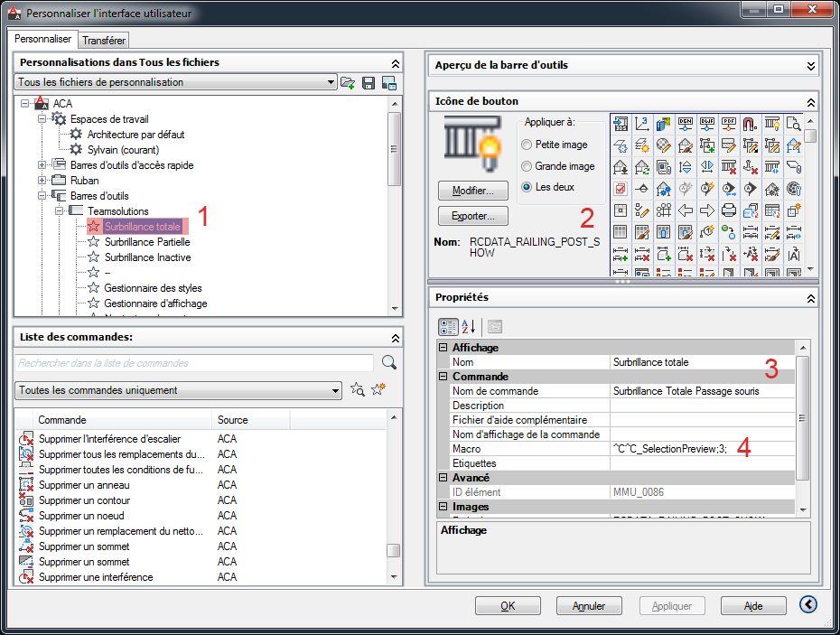Select the Grande image radio button
This screenshot has width=840, height=635.
click(x=527, y=166)
